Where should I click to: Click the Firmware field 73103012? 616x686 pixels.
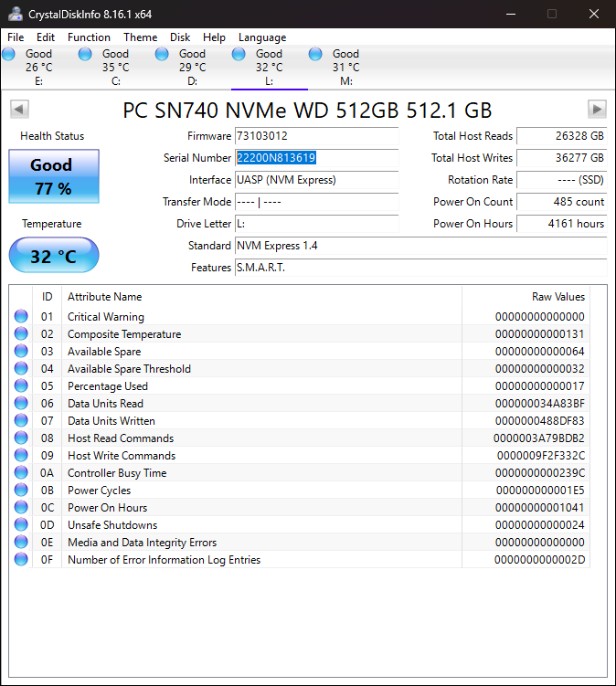[x=316, y=136]
